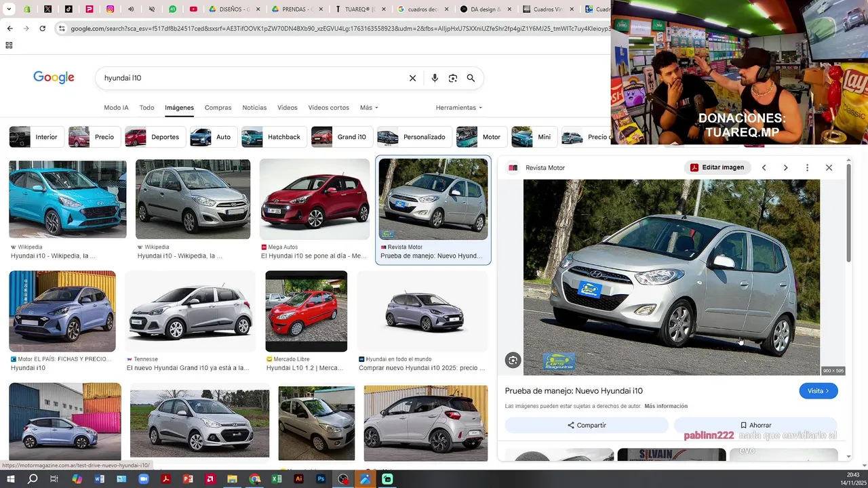The width and height of the screenshot is (868, 488).
Task: Open the Herramientas dropdown
Action: point(459,108)
